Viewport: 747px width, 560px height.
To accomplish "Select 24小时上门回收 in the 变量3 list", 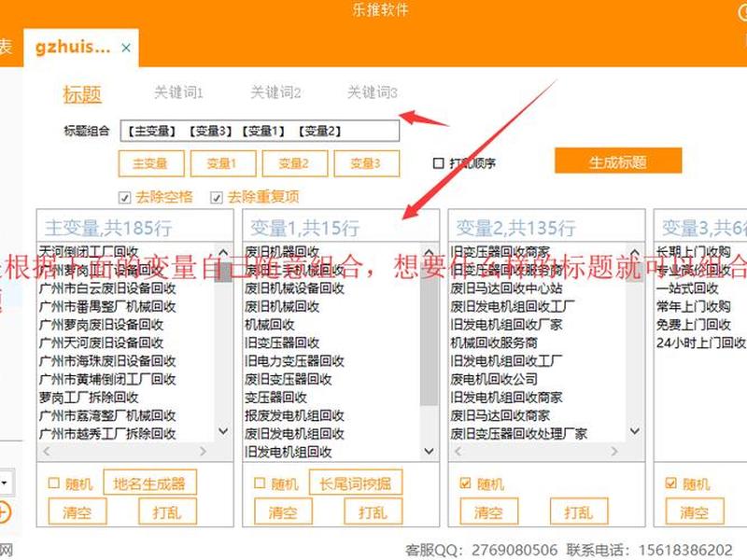I will (701, 343).
